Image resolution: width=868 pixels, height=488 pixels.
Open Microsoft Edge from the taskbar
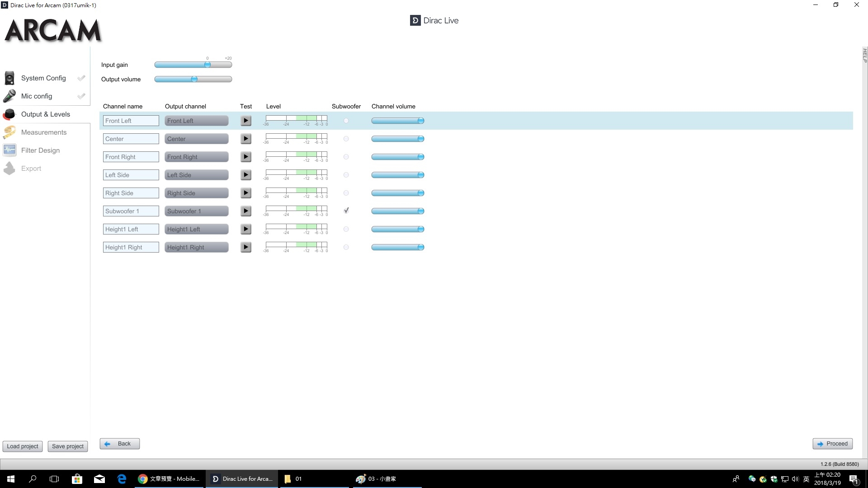pos(122,479)
